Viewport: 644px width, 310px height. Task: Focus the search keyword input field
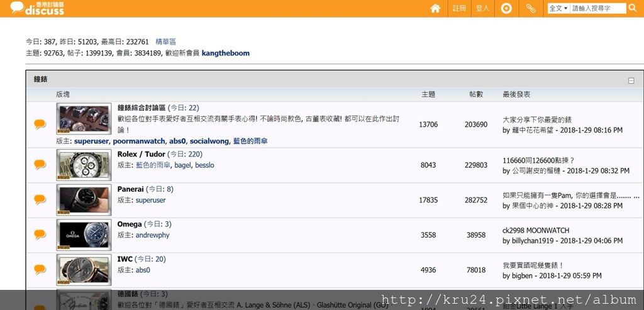[598, 8]
